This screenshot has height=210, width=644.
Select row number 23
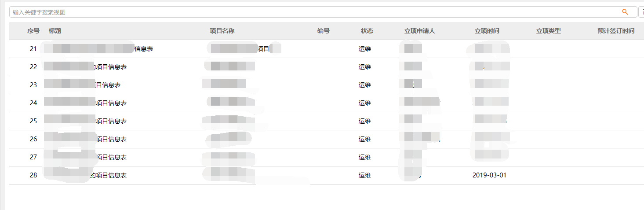(33, 85)
